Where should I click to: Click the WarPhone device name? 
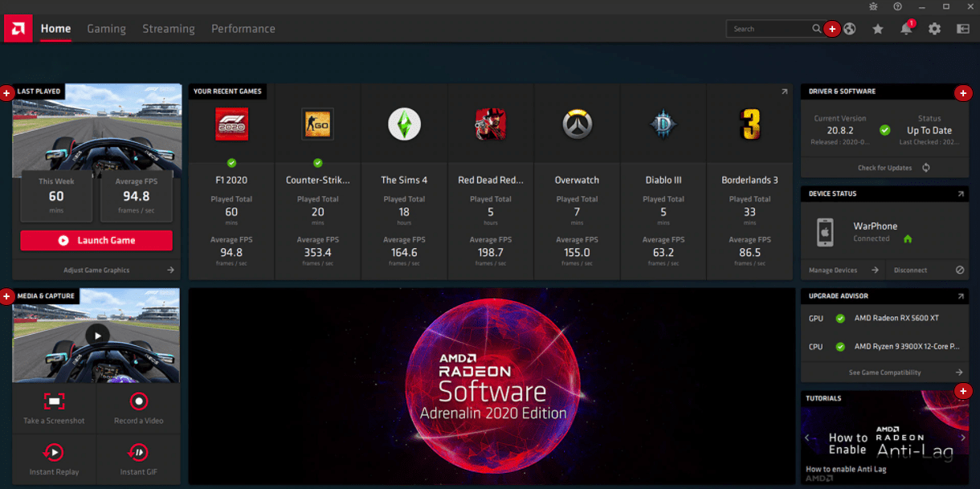[x=876, y=226]
